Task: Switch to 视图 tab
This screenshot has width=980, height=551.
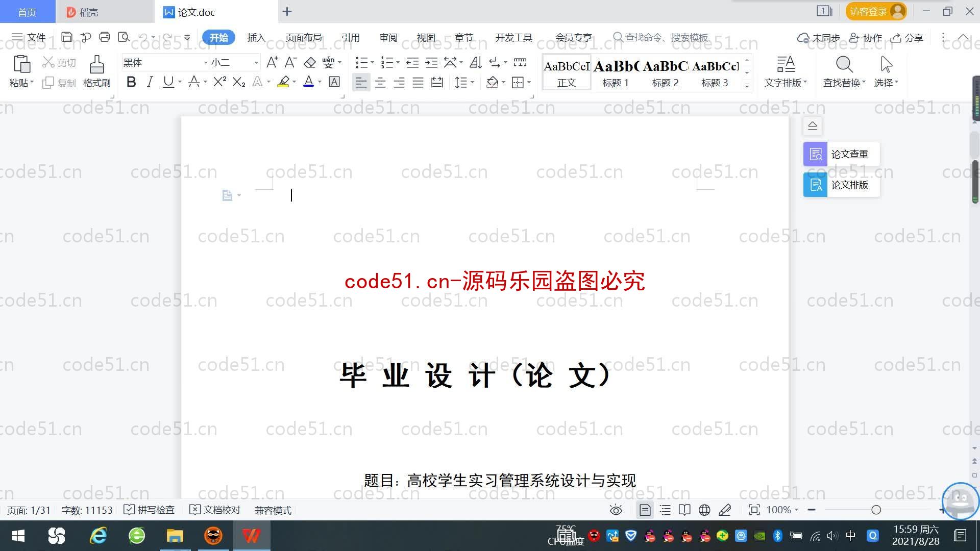Action: click(426, 37)
